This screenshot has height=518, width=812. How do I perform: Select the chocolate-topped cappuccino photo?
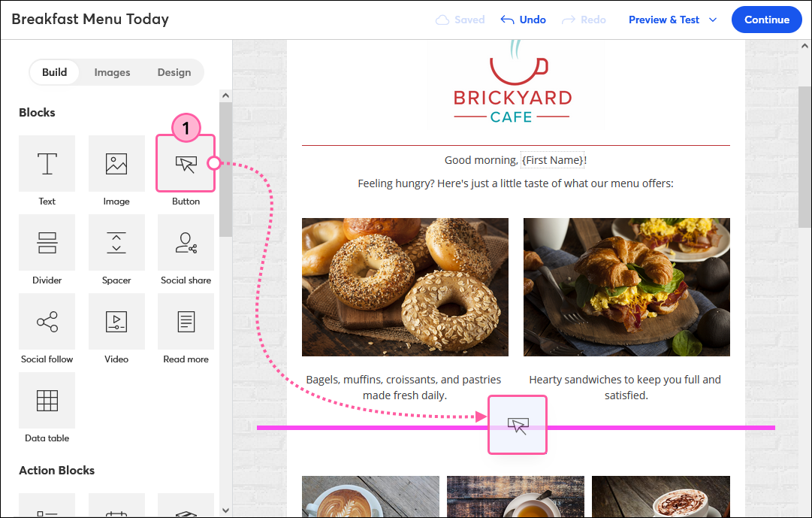pyautogui.click(x=661, y=496)
